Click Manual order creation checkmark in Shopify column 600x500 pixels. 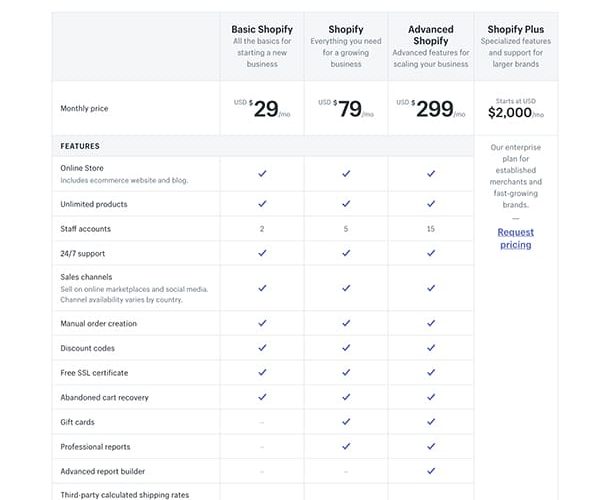(x=346, y=323)
